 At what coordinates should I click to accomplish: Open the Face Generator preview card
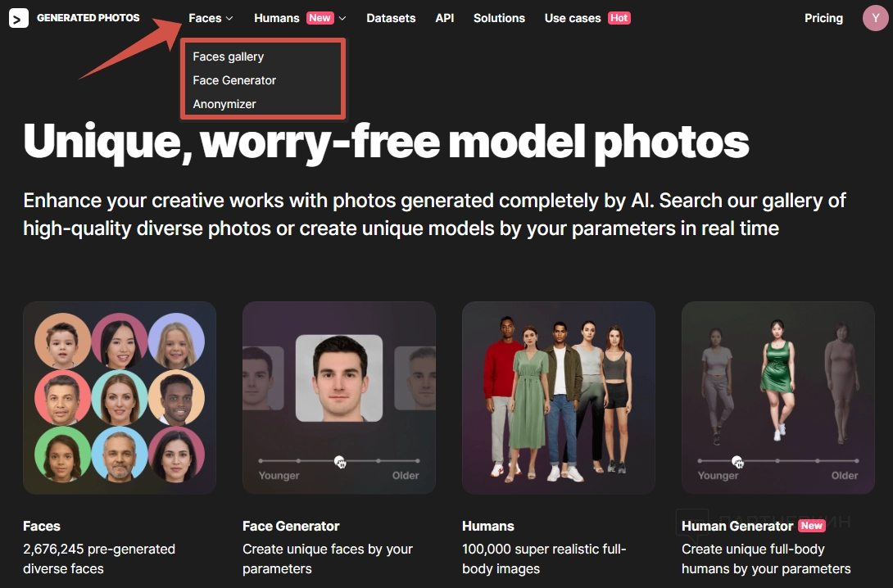(339, 397)
